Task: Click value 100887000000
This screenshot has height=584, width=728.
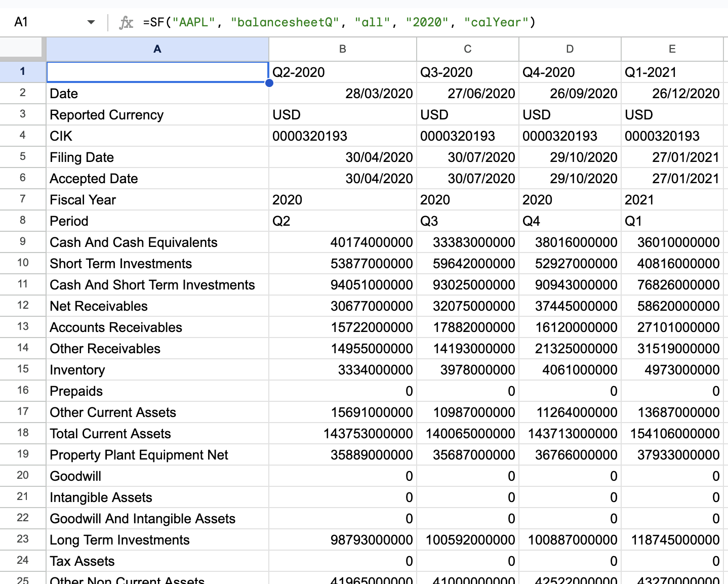Action: (570, 539)
